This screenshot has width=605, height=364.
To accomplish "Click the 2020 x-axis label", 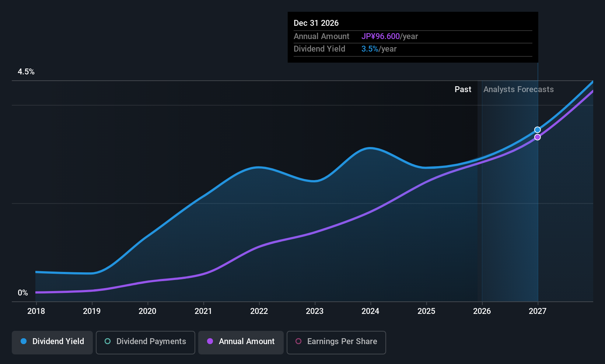I will pos(147,311).
